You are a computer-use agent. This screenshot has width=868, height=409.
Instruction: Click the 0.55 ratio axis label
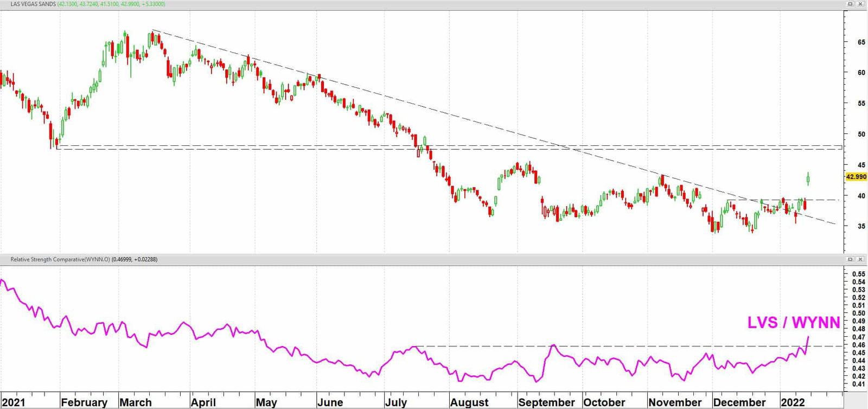coord(858,274)
